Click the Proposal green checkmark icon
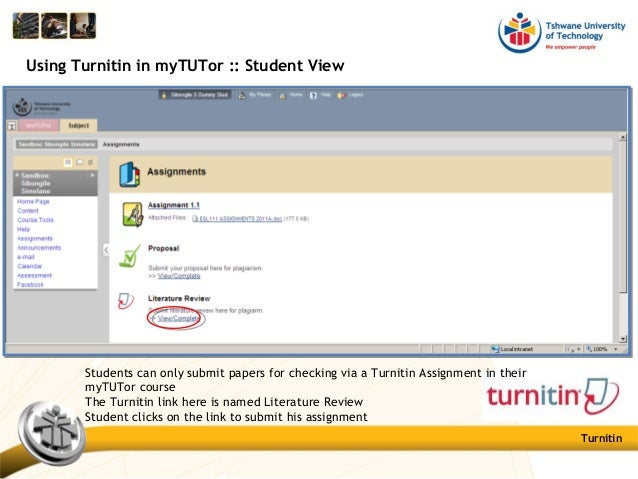Viewport: 638px width, 479px height. click(x=129, y=256)
